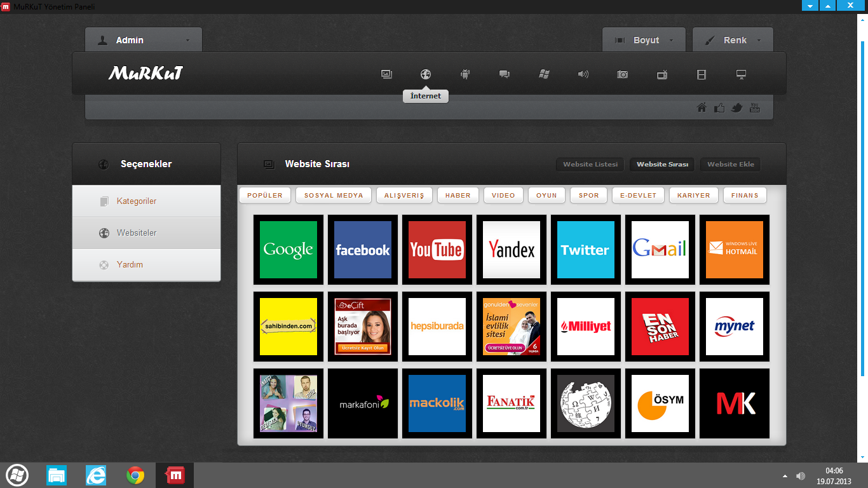The width and height of the screenshot is (868, 488).
Task: Pick the Milliyet website tile
Action: (x=586, y=327)
